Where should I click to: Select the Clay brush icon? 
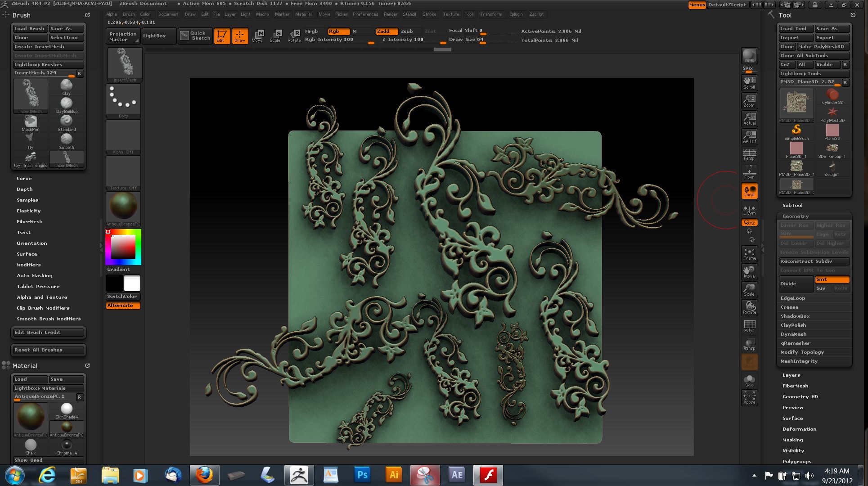point(67,87)
